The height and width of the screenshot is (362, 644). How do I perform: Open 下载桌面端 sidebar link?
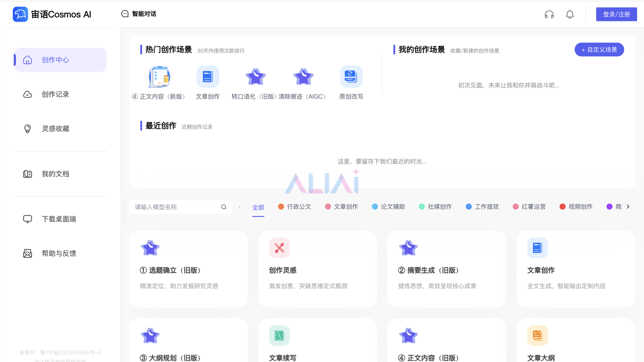[x=58, y=219]
